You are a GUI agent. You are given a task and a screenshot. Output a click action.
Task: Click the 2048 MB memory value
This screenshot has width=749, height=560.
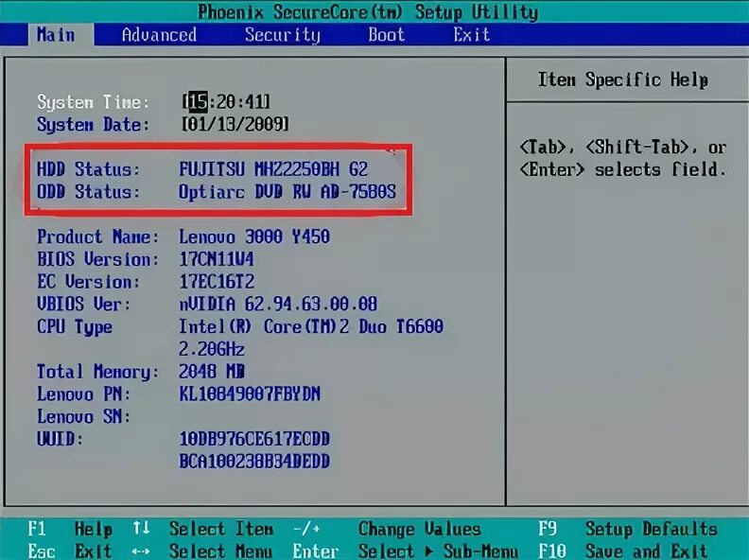click(212, 371)
